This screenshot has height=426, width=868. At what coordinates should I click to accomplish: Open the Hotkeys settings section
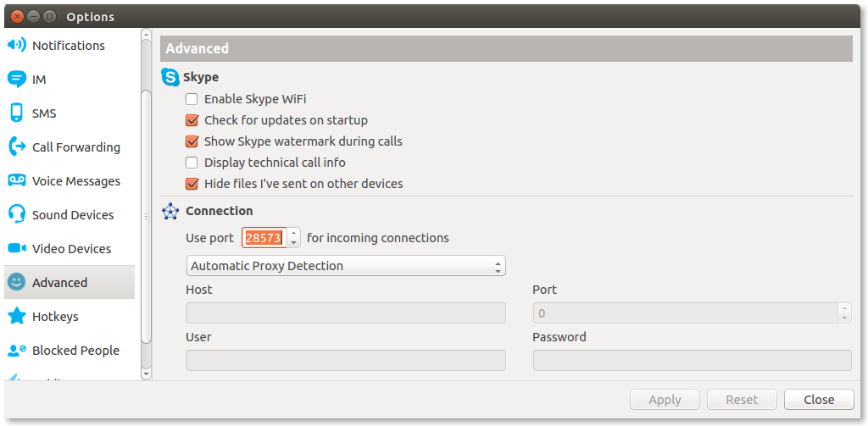click(55, 316)
